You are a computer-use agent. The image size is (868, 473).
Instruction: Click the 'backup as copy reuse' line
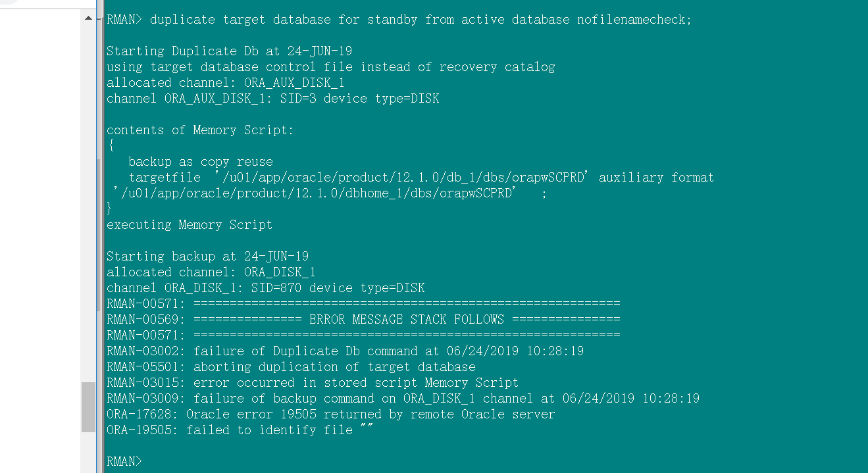pos(201,162)
